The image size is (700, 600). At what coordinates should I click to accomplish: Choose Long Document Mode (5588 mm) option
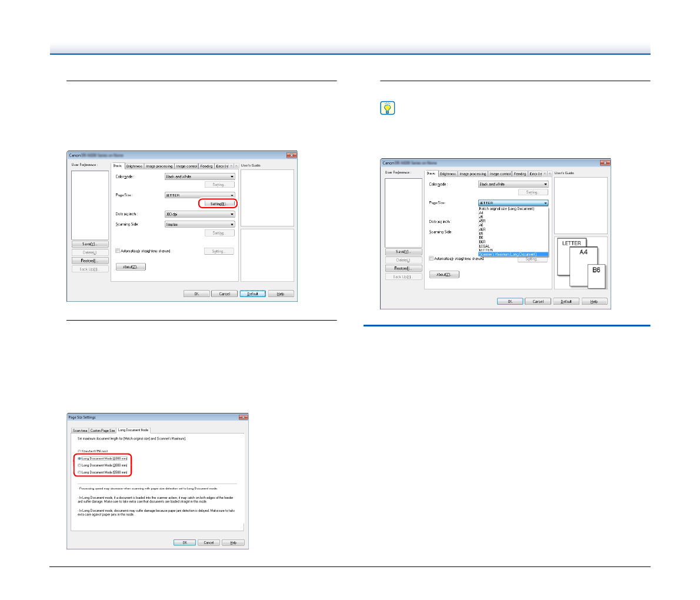pos(80,472)
